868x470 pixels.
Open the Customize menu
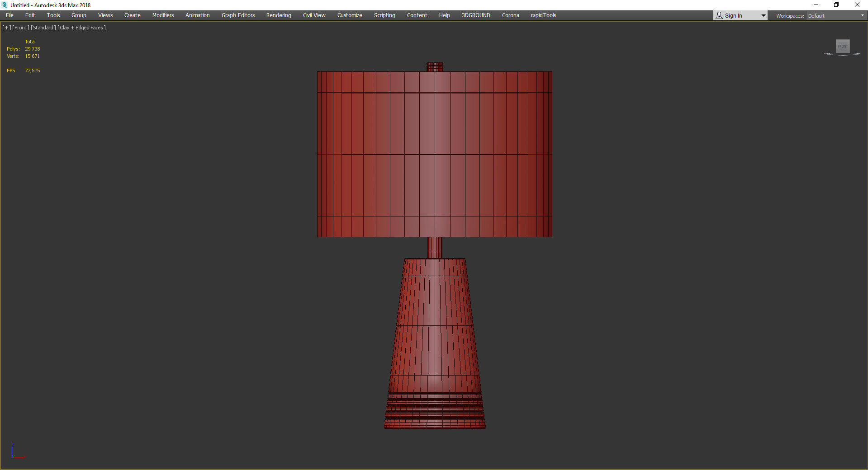[350, 15]
